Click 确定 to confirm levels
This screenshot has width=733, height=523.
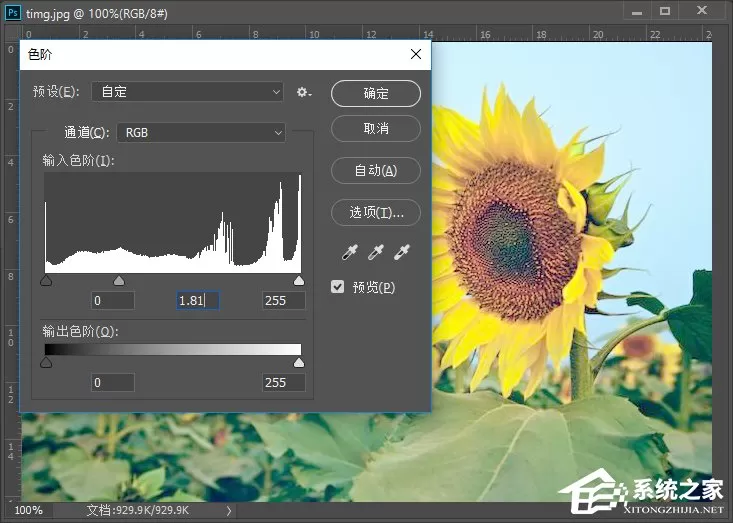376,93
